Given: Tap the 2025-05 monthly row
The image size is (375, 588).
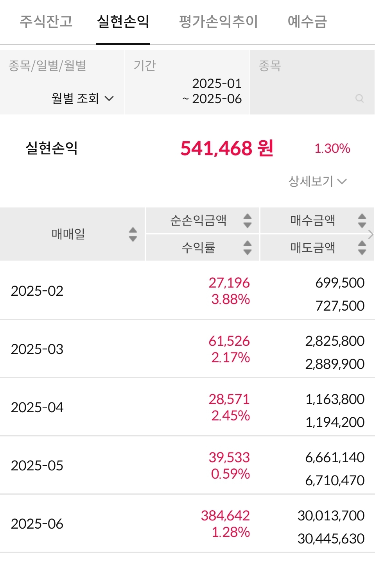Looking at the screenshot, I should click(187, 465).
